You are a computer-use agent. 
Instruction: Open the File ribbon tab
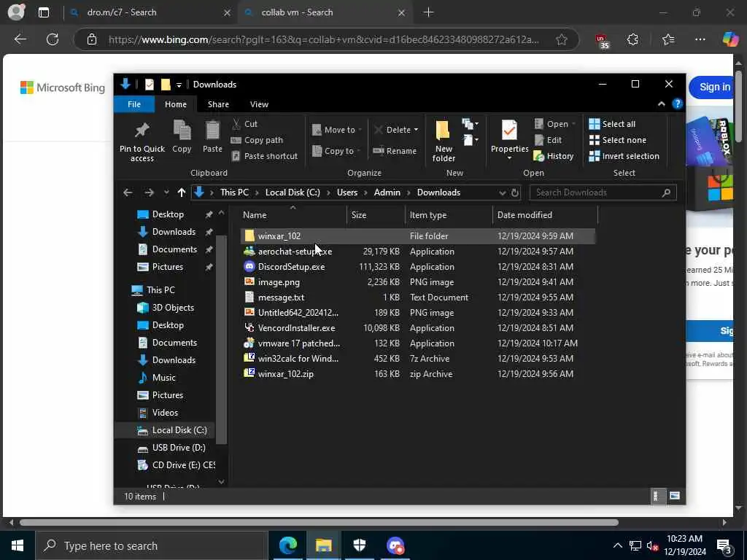[134, 104]
